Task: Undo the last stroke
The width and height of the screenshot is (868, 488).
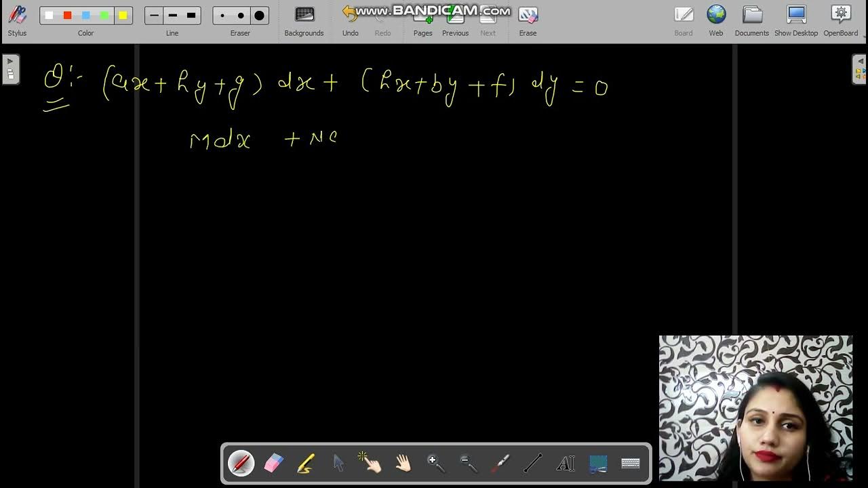Action: [350, 21]
